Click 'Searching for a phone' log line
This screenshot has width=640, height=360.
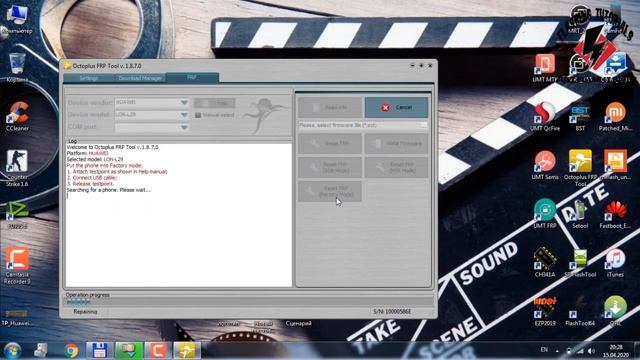tap(109, 190)
